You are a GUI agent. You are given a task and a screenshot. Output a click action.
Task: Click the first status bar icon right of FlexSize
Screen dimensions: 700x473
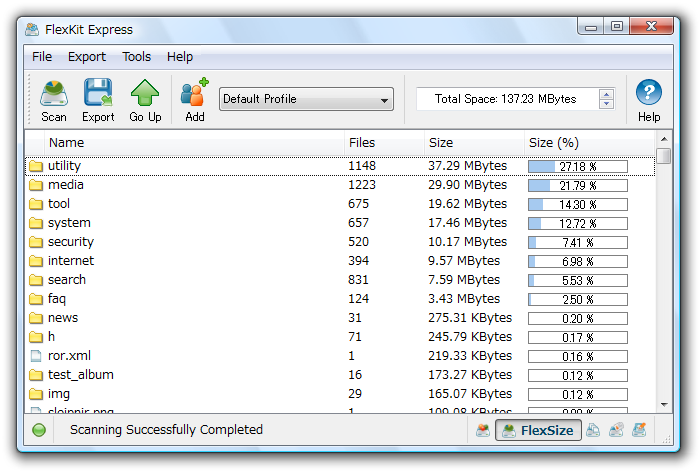(x=593, y=430)
